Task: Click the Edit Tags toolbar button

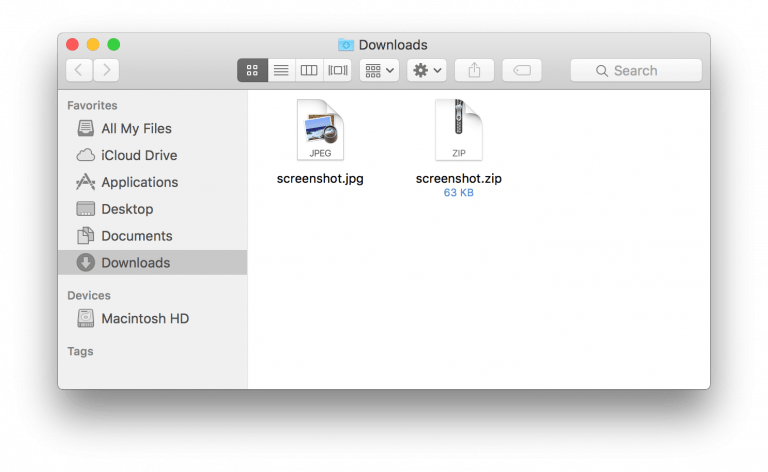Action: point(522,71)
